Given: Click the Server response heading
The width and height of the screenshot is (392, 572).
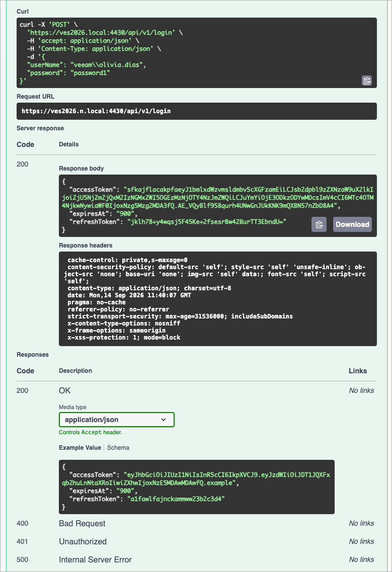Looking at the screenshot, I should [40, 128].
